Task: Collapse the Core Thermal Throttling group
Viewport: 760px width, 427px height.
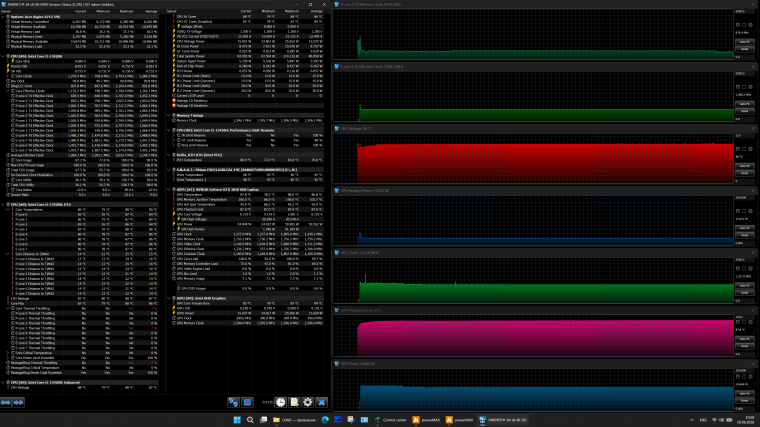Action: coord(7,308)
